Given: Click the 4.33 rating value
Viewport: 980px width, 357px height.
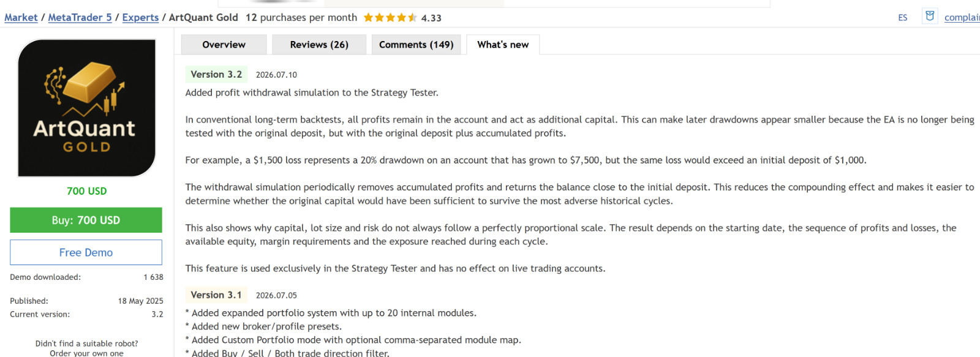Looking at the screenshot, I should click(x=431, y=18).
